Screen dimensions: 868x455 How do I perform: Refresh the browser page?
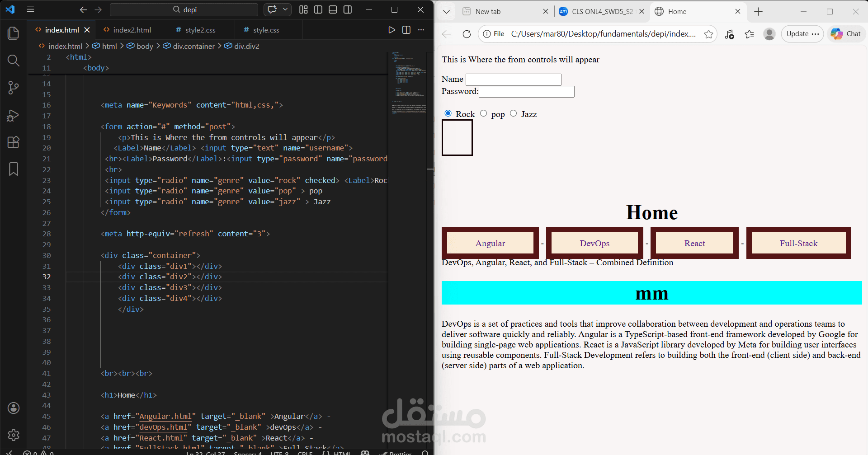(x=467, y=34)
